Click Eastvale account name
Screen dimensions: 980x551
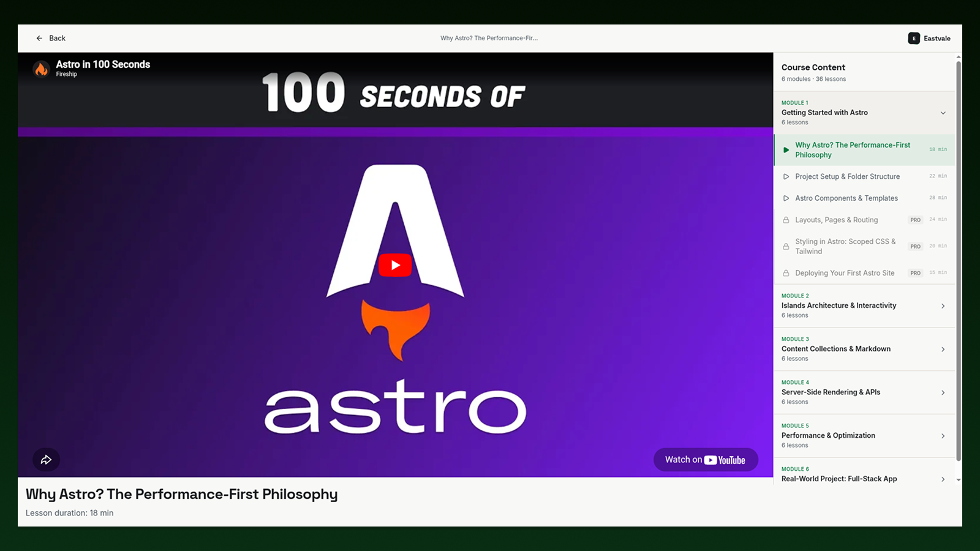coord(937,39)
